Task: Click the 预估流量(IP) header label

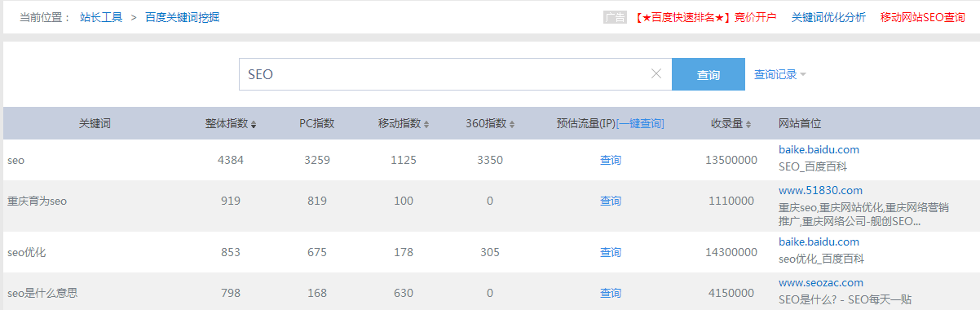Action: [586, 124]
